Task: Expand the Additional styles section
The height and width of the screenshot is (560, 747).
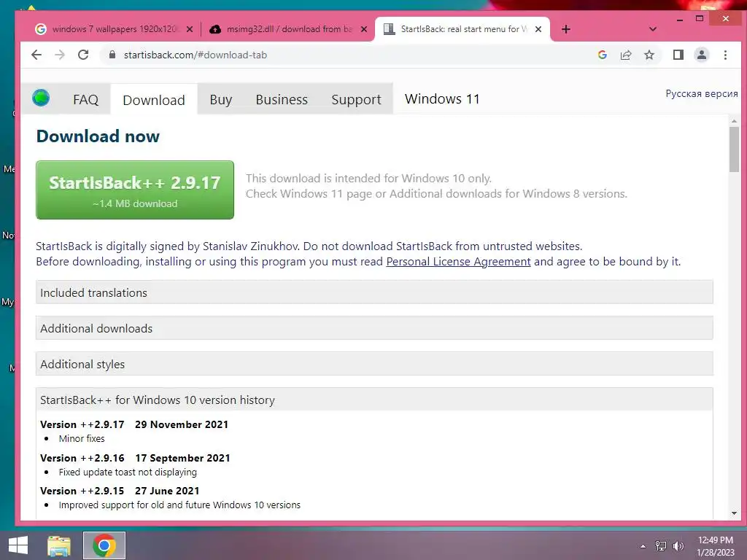Action: pyautogui.click(x=374, y=364)
